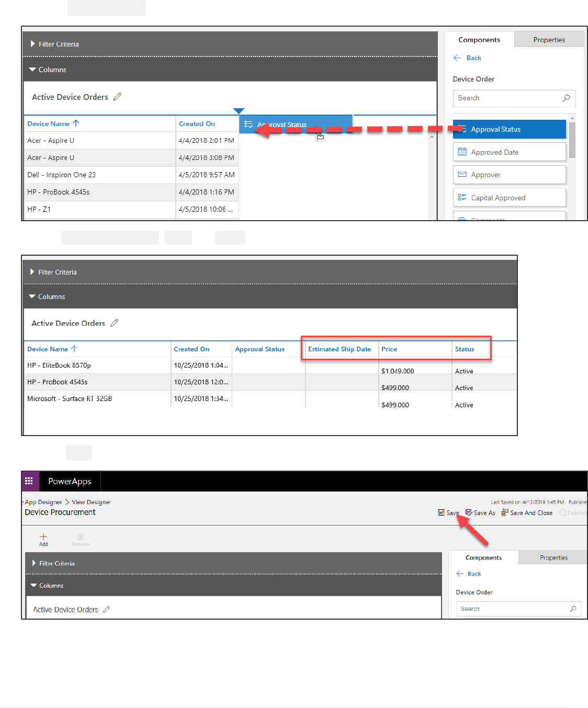Screen dimensions: 588x708
Task: Click Search box in PowerApps screenshot
Action: 518,609
